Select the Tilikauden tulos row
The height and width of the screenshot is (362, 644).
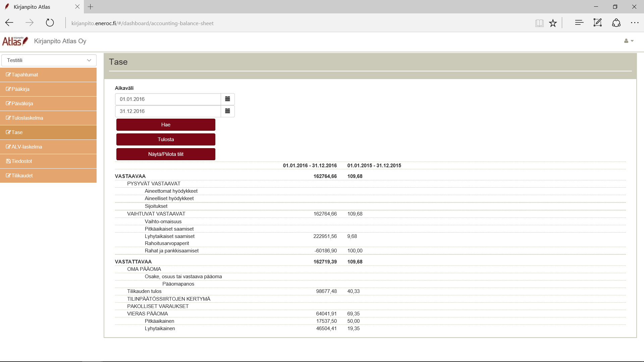click(370, 291)
